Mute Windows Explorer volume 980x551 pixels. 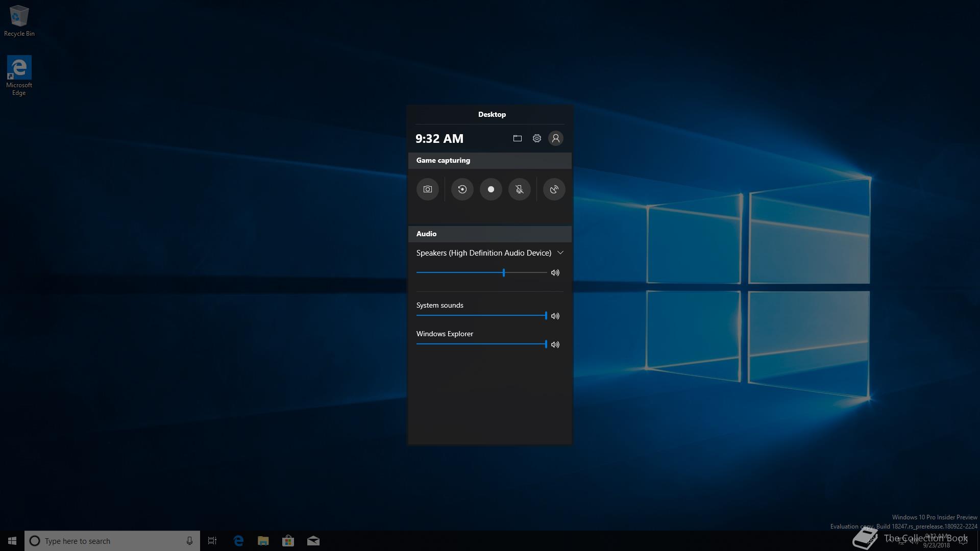(x=555, y=344)
